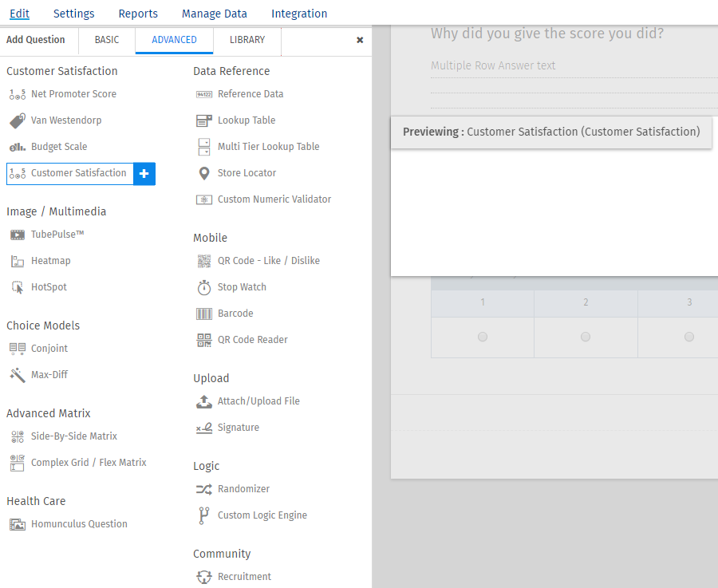718x588 pixels.
Task: Choose the Budget Scale bar chart icon
Action: 18,147
